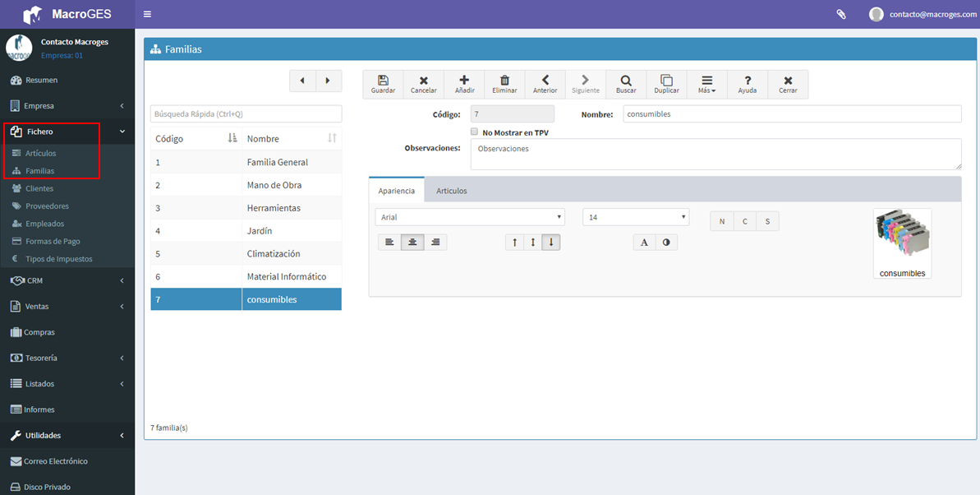Click the Contacto Macroges company logo

point(19,49)
